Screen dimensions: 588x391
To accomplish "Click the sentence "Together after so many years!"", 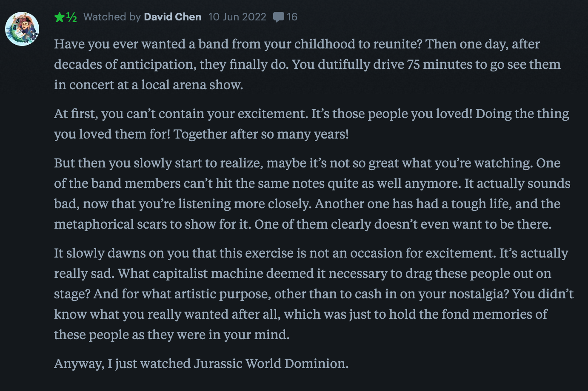I will click(261, 134).
